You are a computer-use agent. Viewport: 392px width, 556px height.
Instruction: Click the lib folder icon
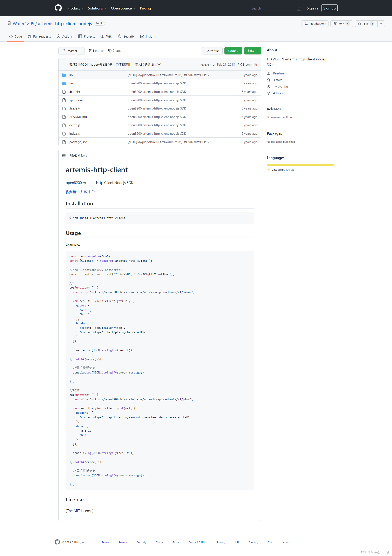(64, 75)
